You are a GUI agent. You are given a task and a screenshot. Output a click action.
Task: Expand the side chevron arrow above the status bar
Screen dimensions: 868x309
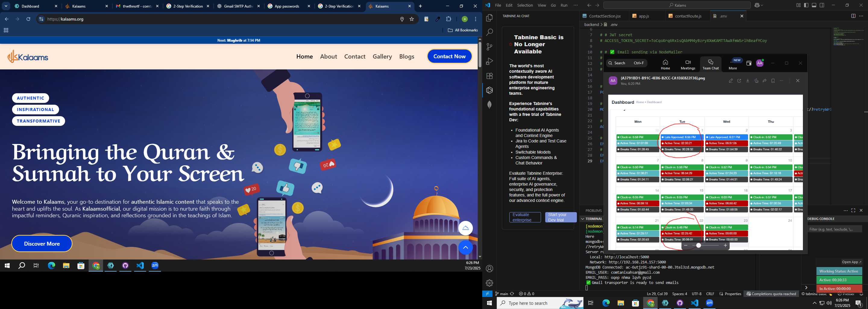point(806,288)
